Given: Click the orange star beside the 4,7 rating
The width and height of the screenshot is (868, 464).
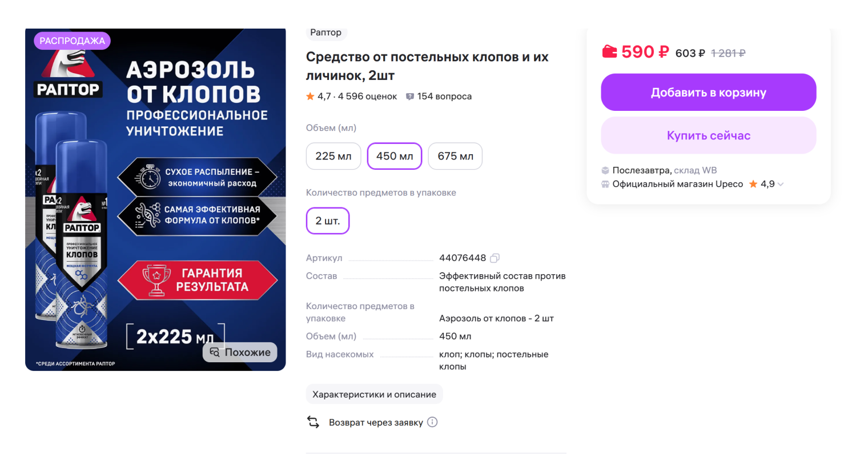Looking at the screenshot, I should (x=309, y=96).
